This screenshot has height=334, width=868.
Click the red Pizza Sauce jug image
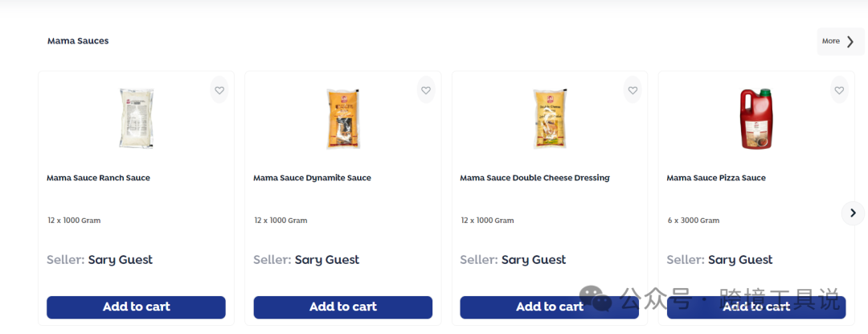[755, 118]
